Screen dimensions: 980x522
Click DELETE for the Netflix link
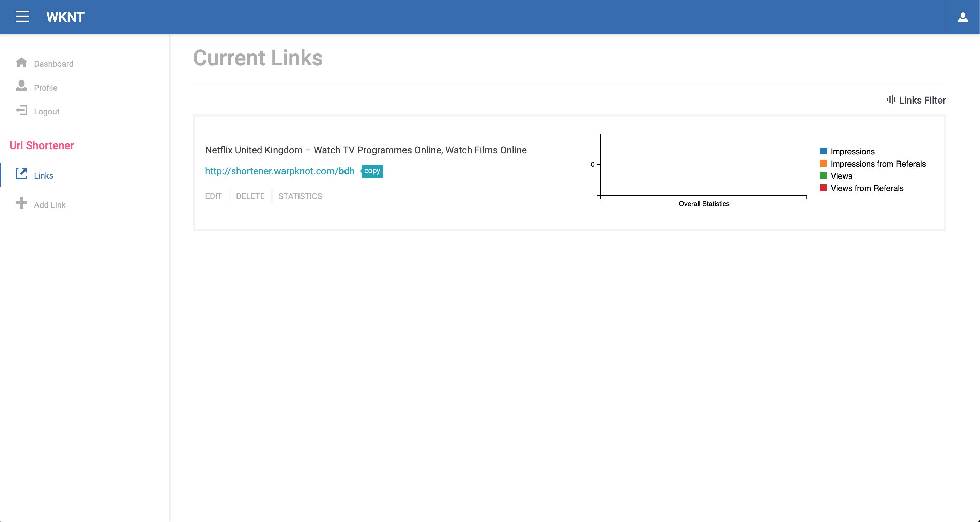[x=250, y=196]
